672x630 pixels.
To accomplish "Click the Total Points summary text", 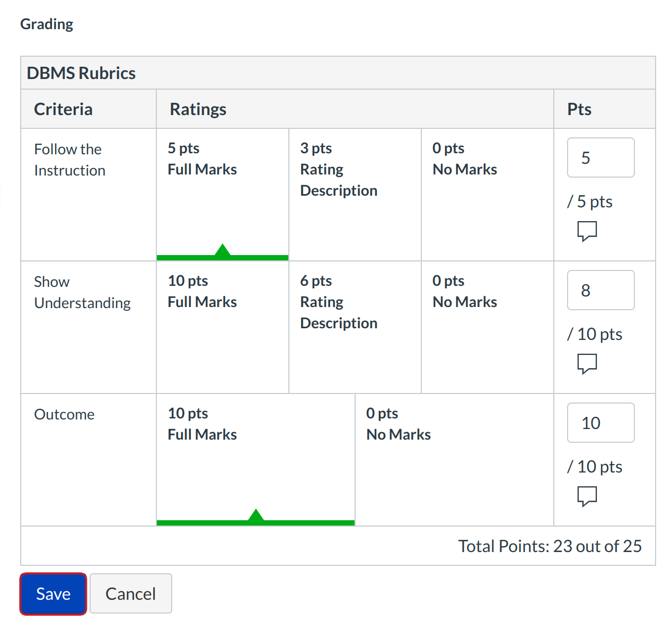I will (x=550, y=546).
